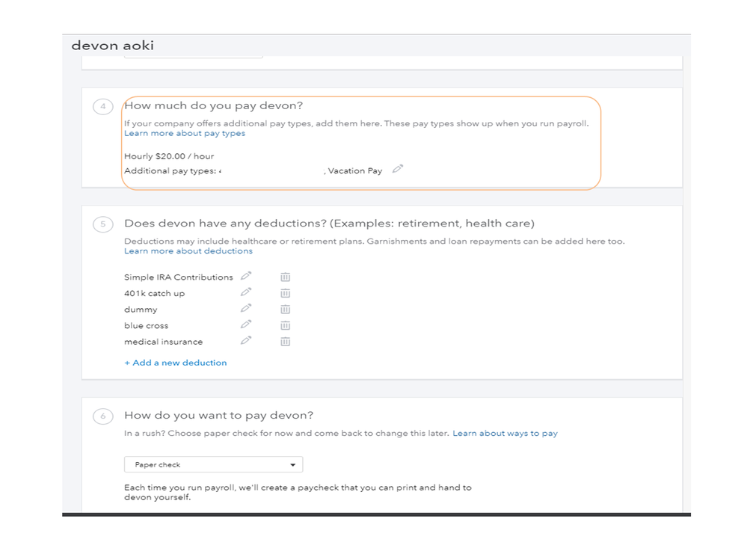The image size is (747, 560).
Task: Open the Paper check payment dropdown
Action: [213, 464]
